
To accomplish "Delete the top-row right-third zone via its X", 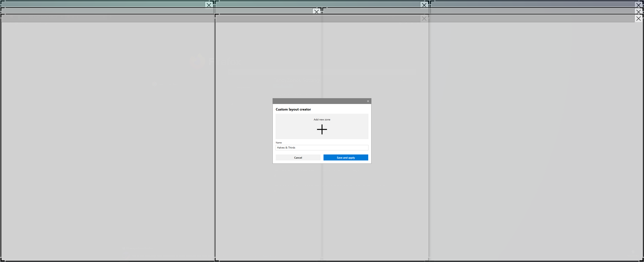I will click(x=638, y=5).
